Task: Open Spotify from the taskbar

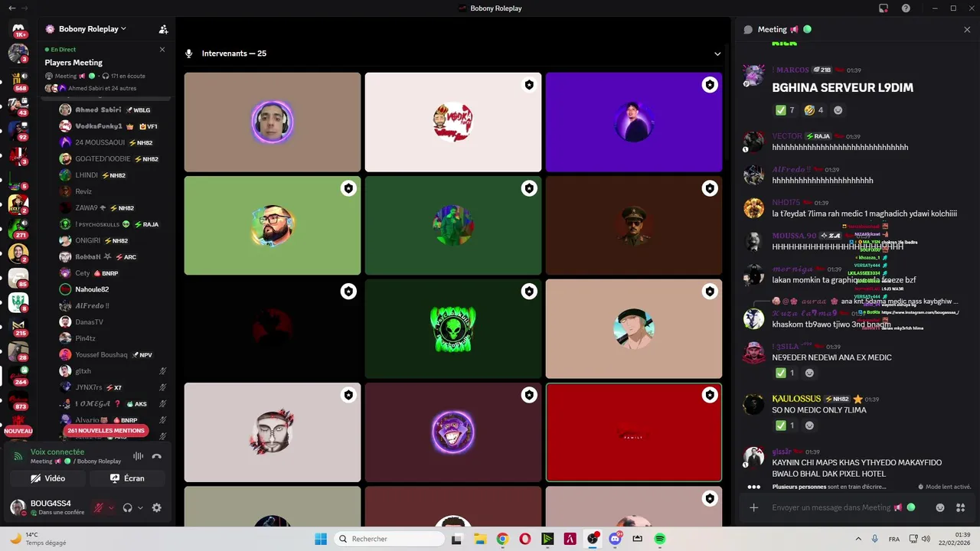Action: 660,539
